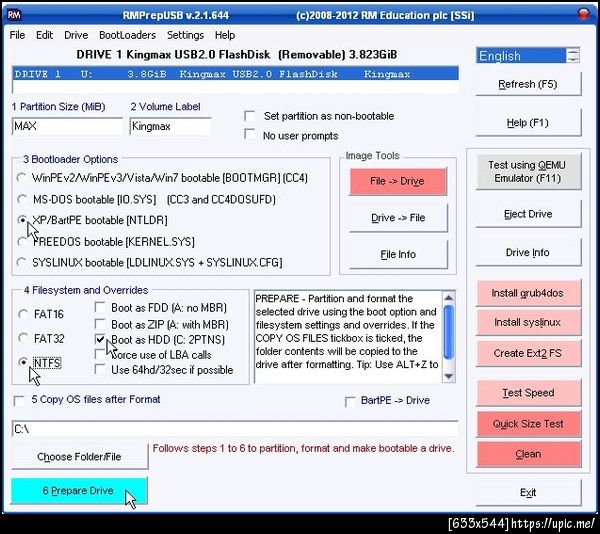Untick Boot as HDD (C: 2PTNS) checkbox
Screen dimensions: 600x534
[100, 339]
